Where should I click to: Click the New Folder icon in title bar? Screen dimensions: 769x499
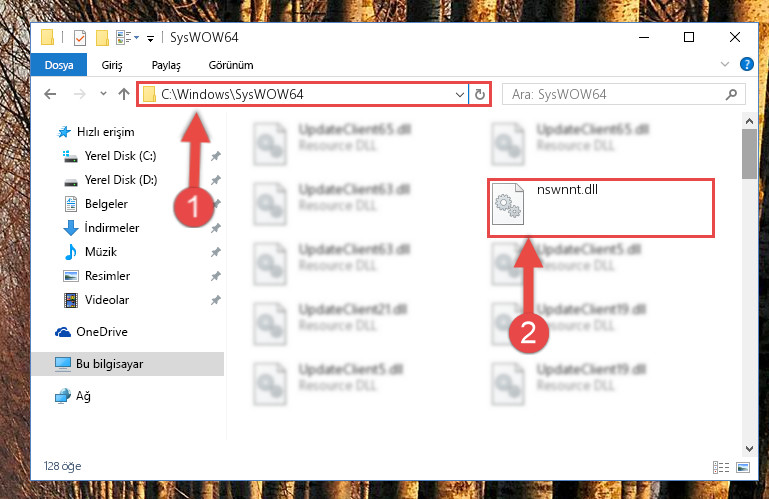(102, 38)
